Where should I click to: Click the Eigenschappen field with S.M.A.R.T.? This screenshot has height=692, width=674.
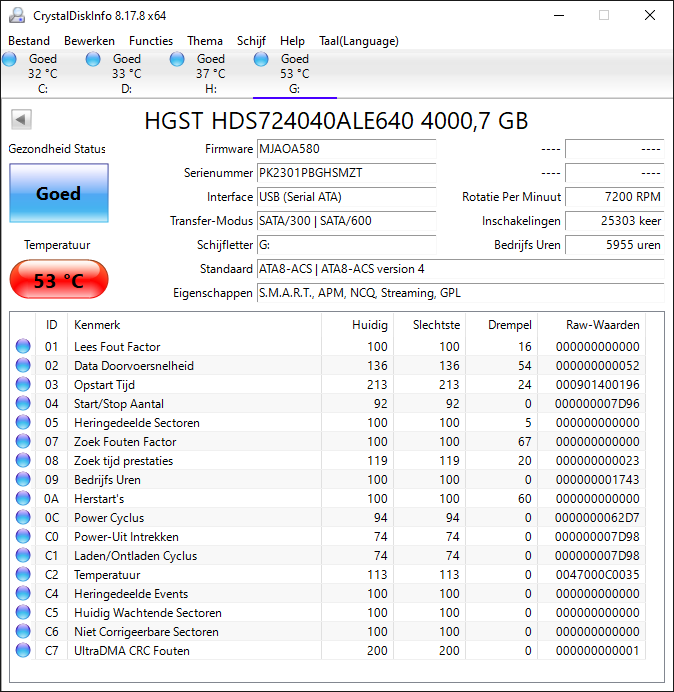(460, 293)
